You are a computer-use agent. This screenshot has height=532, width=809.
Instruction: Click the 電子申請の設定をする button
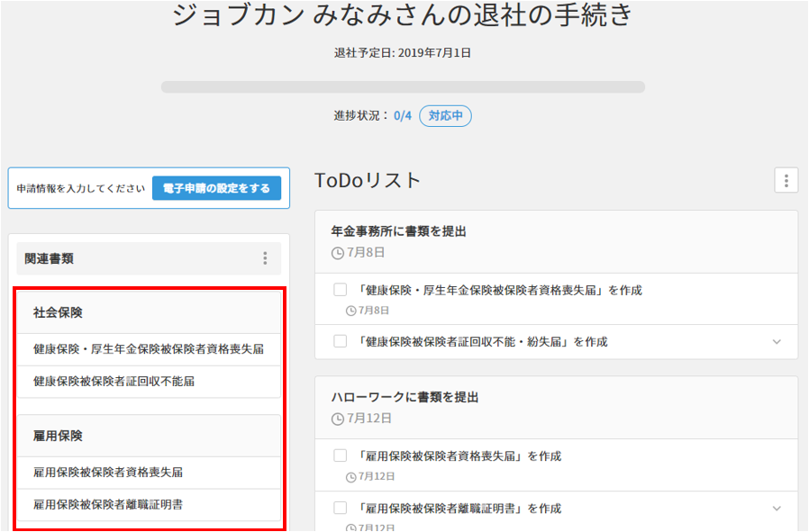coord(216,188)
